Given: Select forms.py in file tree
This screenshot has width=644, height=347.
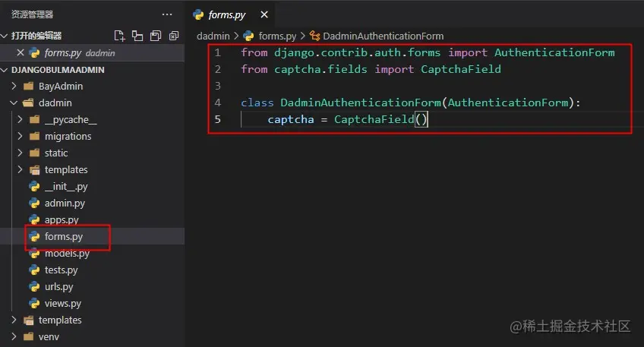Looking at the screenshot, I should (x=63, y=237).
